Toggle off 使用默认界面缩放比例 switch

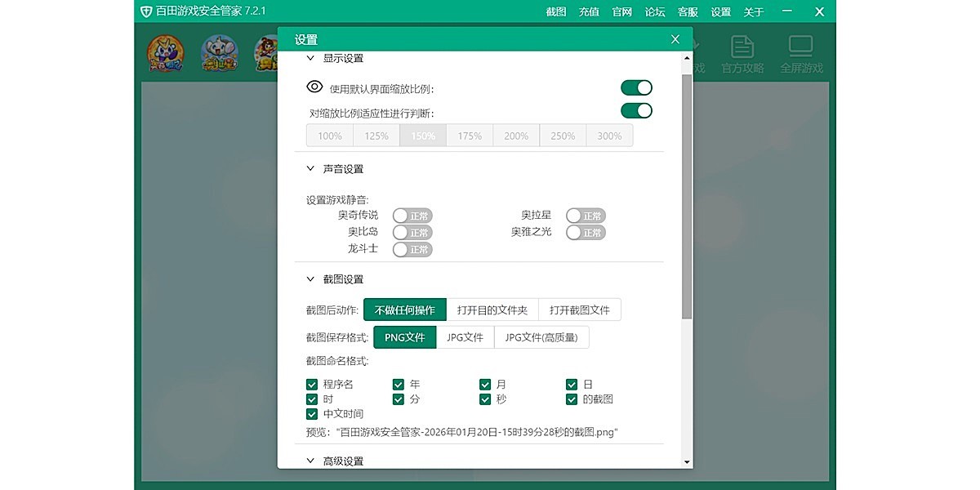click(x=636, y=88)
